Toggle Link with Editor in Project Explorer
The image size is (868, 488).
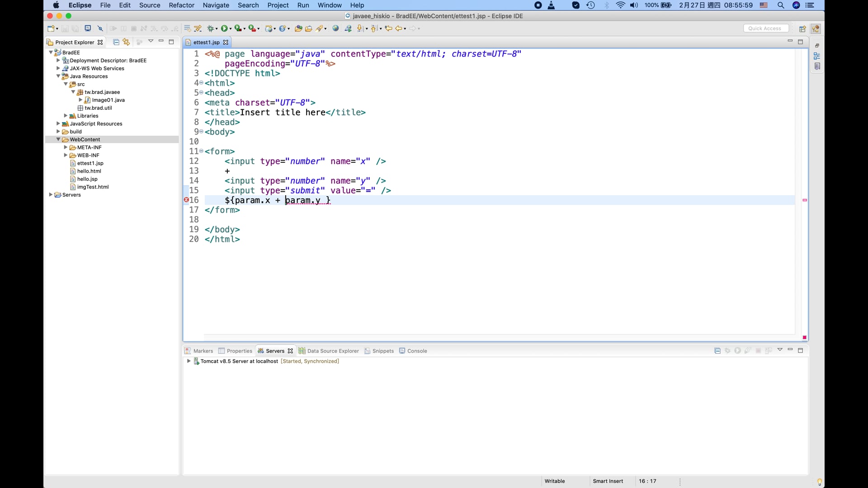coord(126,42)
